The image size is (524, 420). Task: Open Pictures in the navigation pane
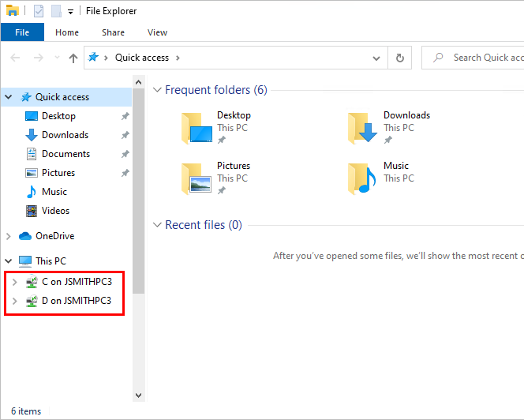58,173
